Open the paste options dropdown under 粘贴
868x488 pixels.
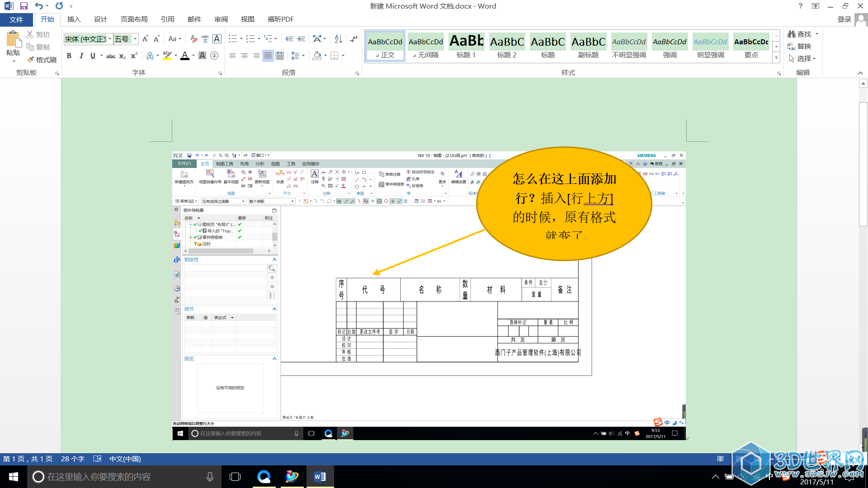click(x=13, y=61)
